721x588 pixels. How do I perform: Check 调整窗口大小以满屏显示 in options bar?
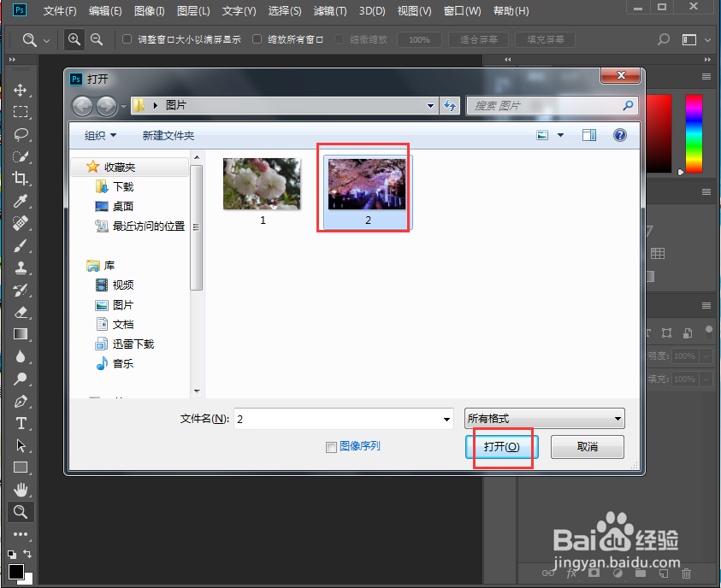[x=125, y=38]
